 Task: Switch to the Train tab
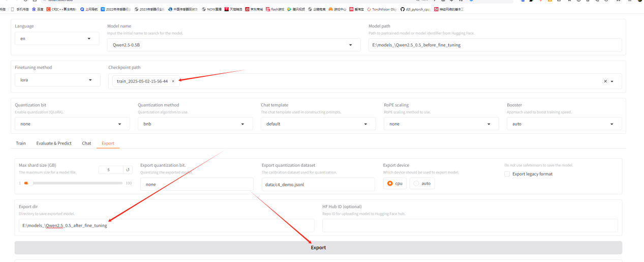(21, 143)
